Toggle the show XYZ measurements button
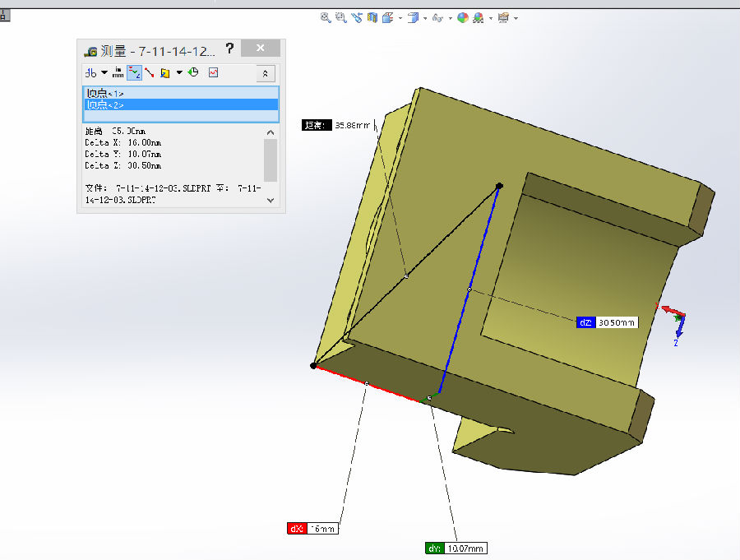This screenshot has width=740, height=560. (135, 72)
